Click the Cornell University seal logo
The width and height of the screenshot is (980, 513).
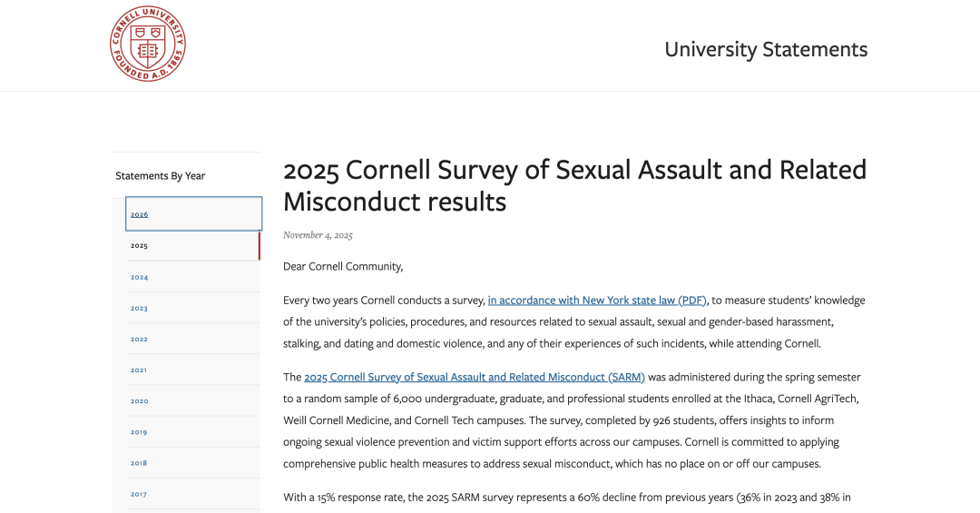pos(148,44)
